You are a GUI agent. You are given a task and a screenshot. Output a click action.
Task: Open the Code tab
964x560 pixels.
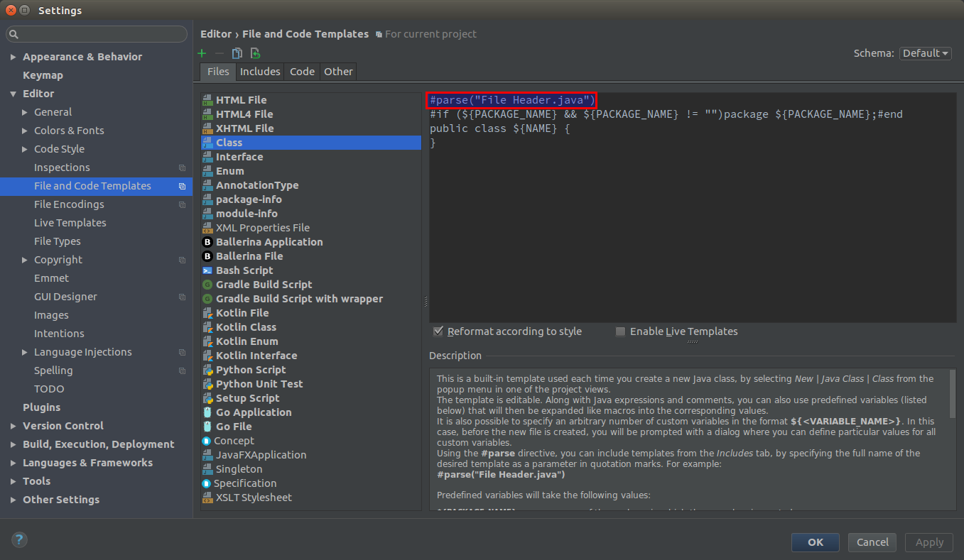[302, 71]
